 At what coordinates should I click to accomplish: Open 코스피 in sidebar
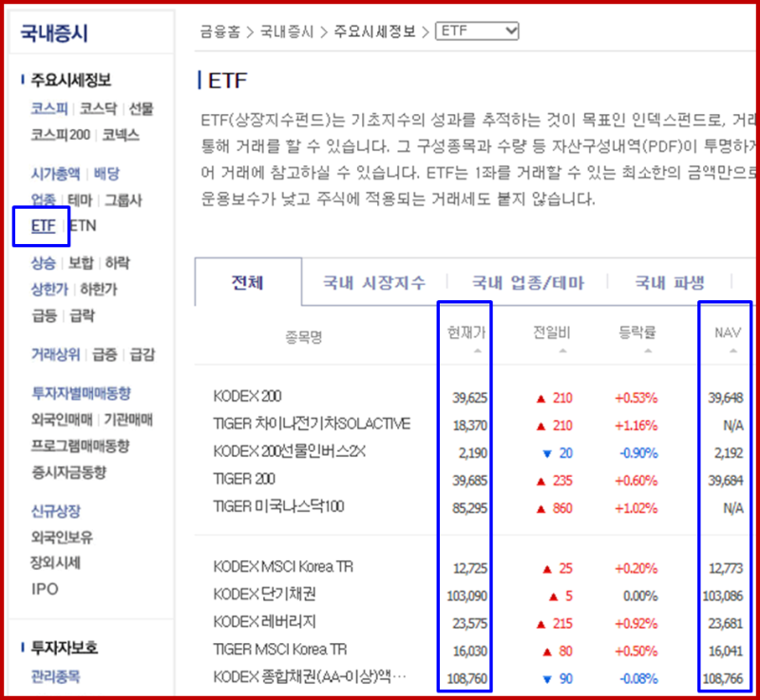point(49,108)
